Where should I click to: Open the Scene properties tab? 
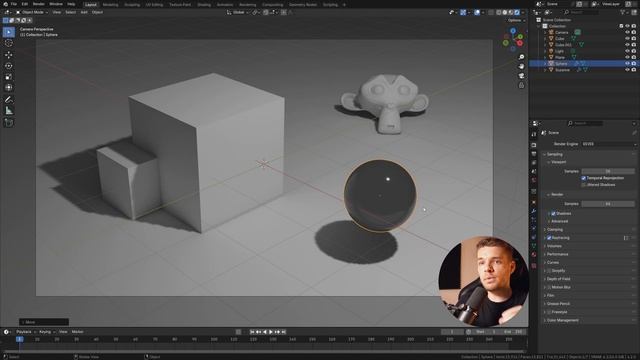(534, 171)
